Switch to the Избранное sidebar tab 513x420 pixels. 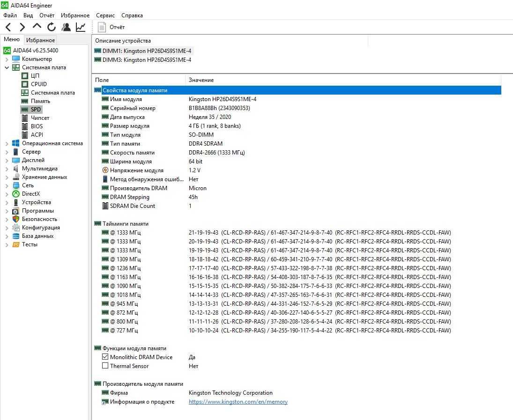click(x=41, y=40)
